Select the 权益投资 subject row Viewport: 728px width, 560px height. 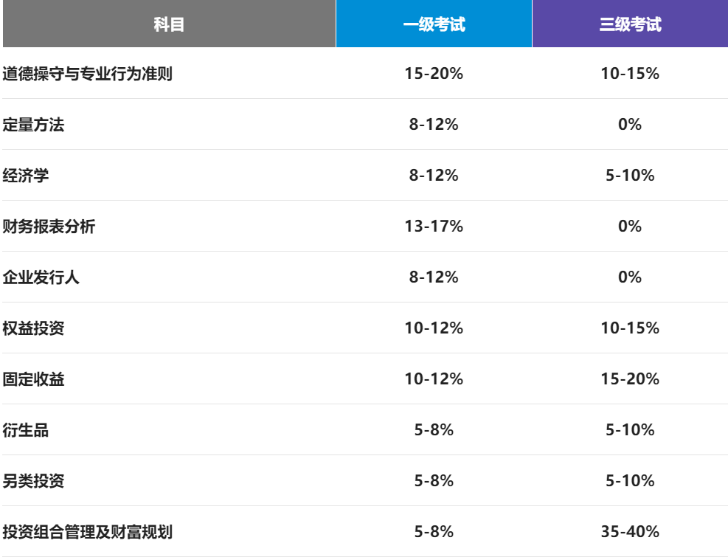33,328
